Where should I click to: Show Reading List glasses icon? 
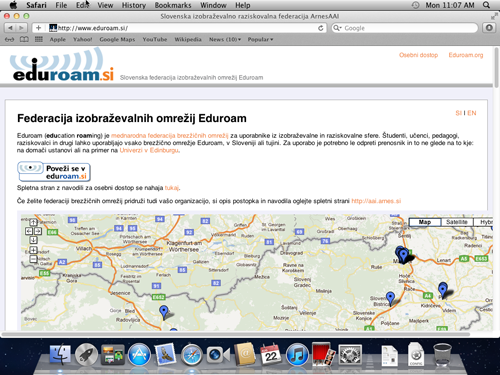tap(9, 39)
